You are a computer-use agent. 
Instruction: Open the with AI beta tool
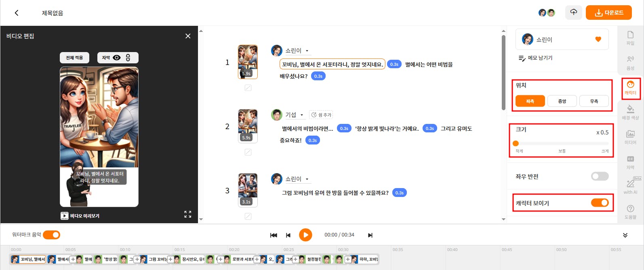click(630, 186)
